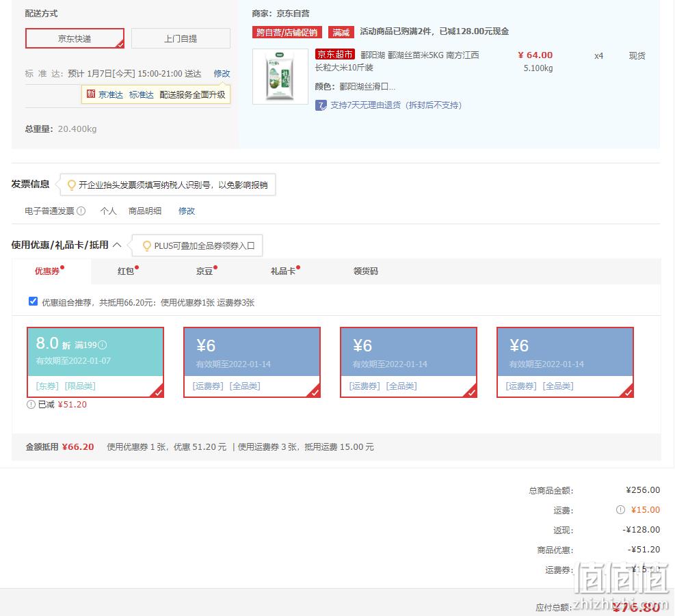Click the 商品优惠 value -¥51.20
This screenshot has height=616, width=675.
(x=644, y=550)
